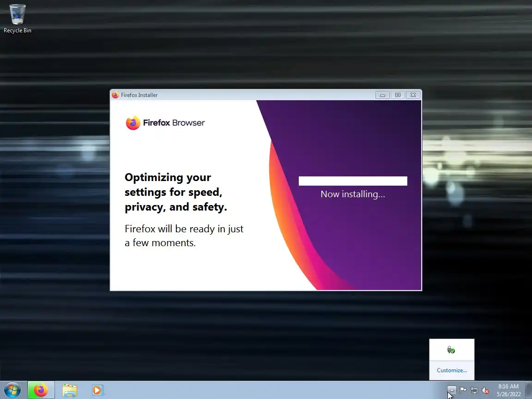This screenshot has width=532, height=399.
Task: Click the muted volume speaker icon
Action: tap(485, 391)
